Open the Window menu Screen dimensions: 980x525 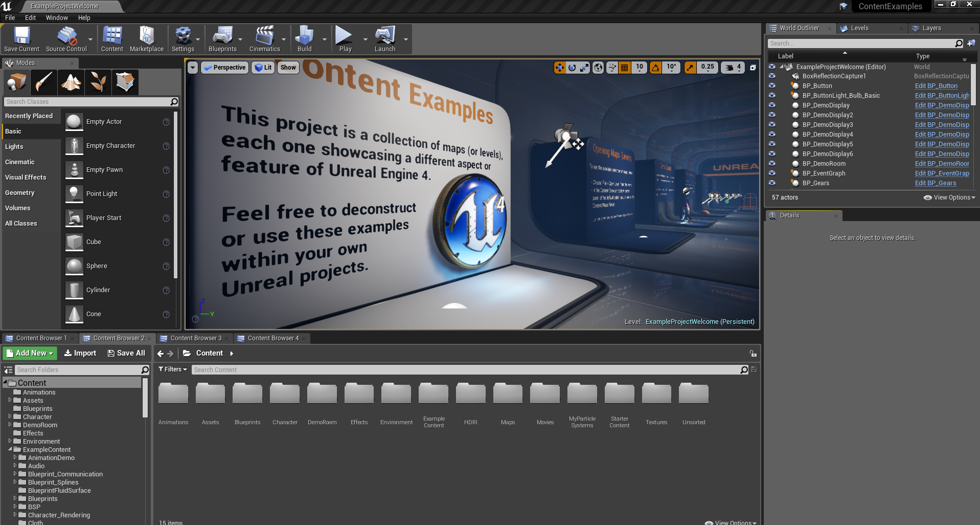point(57,17)
